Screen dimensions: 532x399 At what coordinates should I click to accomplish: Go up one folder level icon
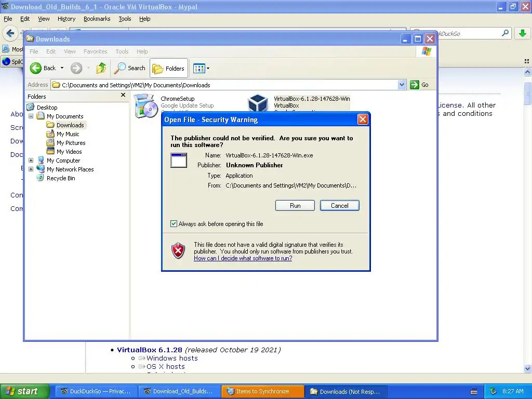pos(101,68)
